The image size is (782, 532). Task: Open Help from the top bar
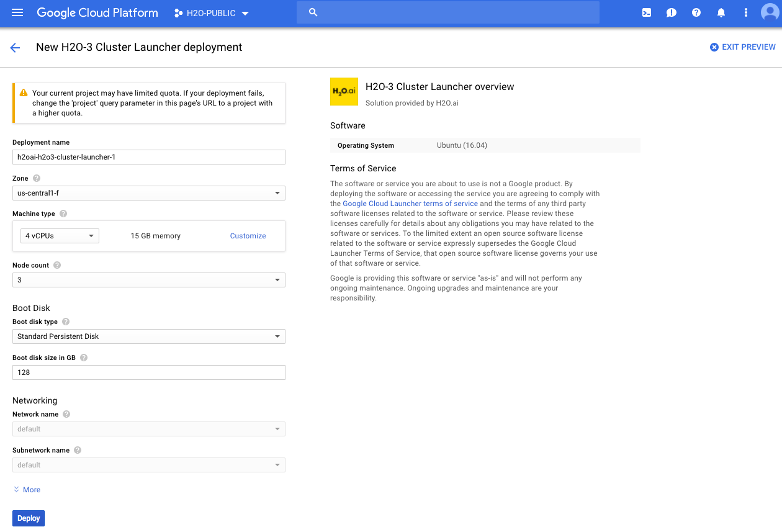[696, 12]
